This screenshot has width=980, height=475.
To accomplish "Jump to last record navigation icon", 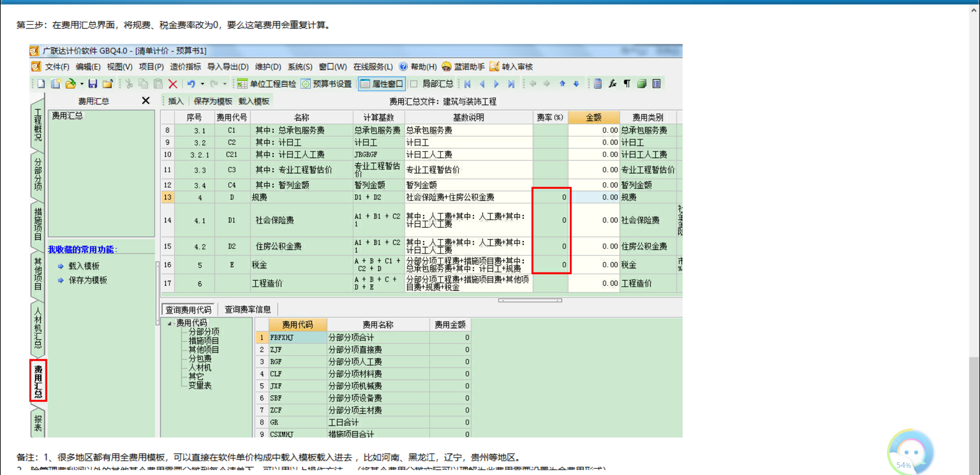I will point(511,84).
